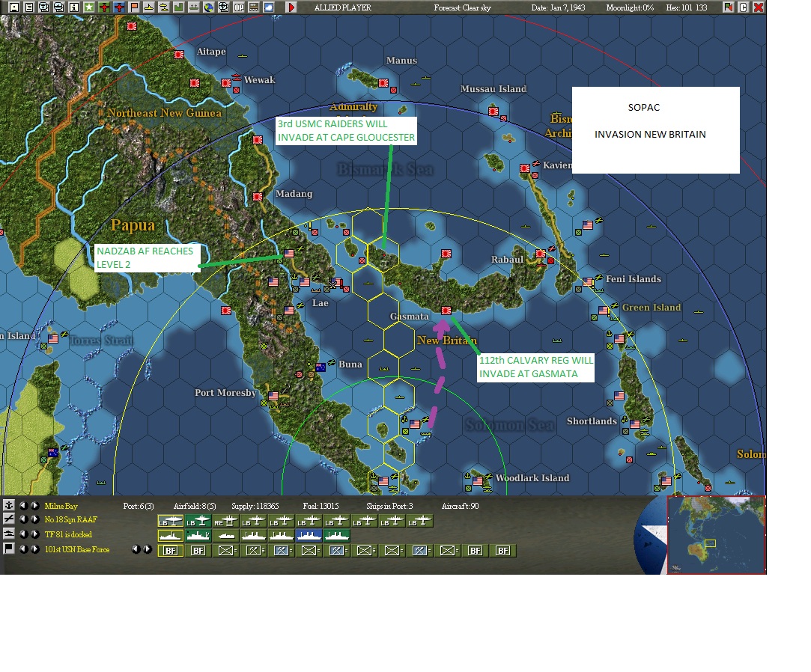The height and width of the screenshot is (672, 811).
Task: Click the orange flag toolbar icon
Action: 134,7
